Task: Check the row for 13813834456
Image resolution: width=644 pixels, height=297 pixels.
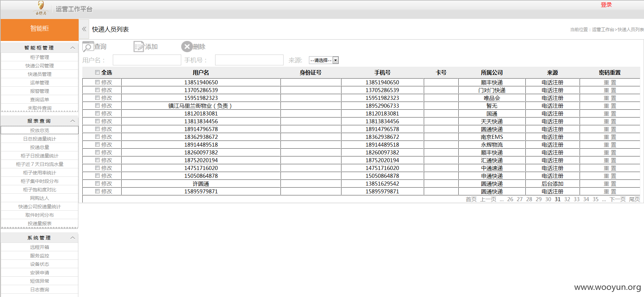Action: pos(98,121)
